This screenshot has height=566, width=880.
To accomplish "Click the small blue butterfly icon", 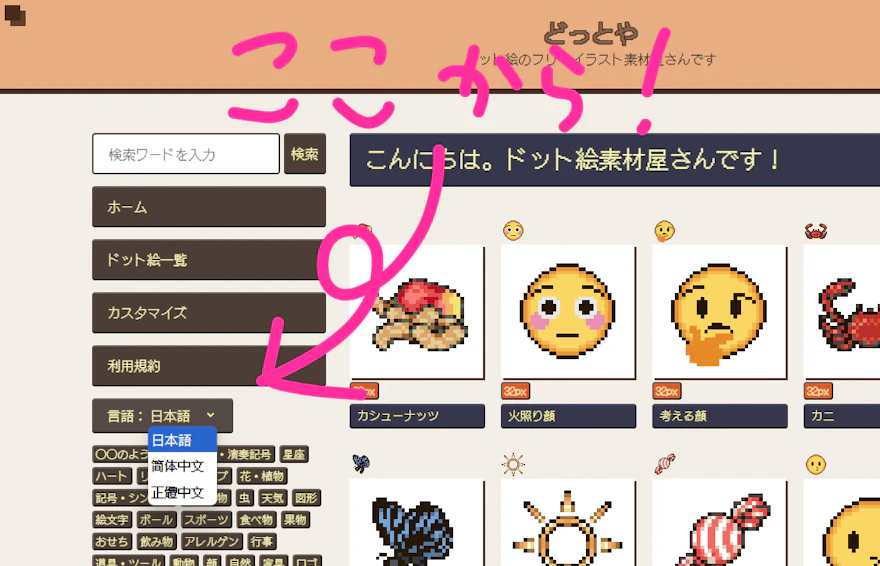I will tap(361, 464).
